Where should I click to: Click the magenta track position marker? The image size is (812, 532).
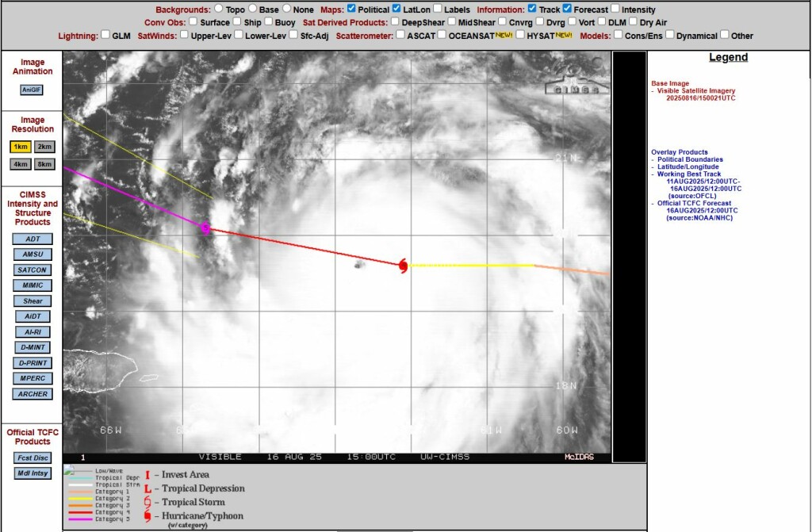click(205, 228)
